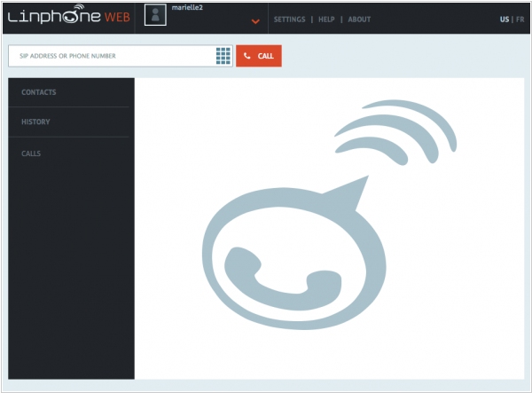Open the Help menu
This screenshot has width=532, height=393.
[326, 20]
